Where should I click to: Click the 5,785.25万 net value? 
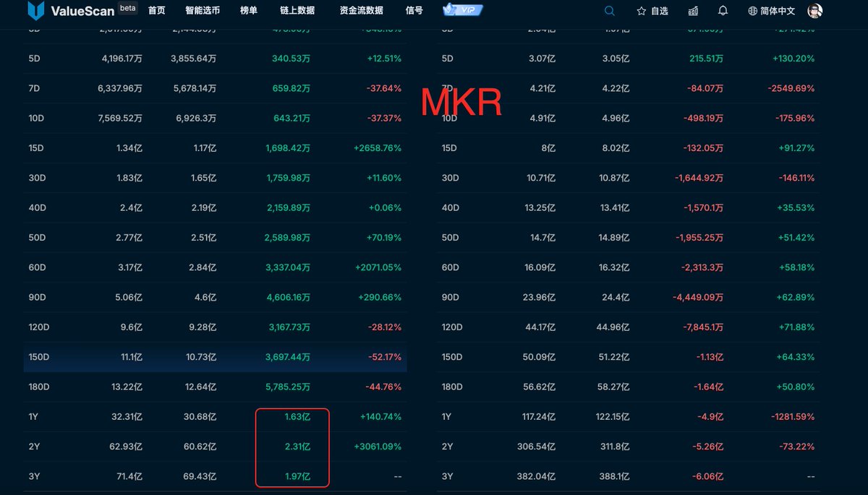click(x=289, y=387)
